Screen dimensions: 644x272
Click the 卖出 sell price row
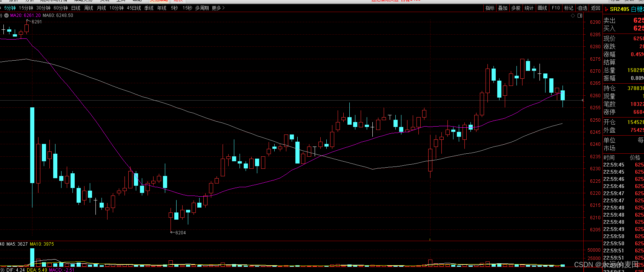pyautogui.click(x=623, y=20)
